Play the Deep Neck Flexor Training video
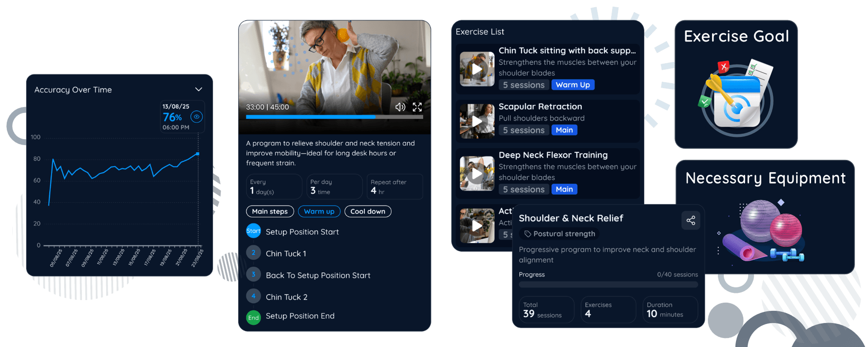Screen dimensions: 868x347 [x=477, y=173]
